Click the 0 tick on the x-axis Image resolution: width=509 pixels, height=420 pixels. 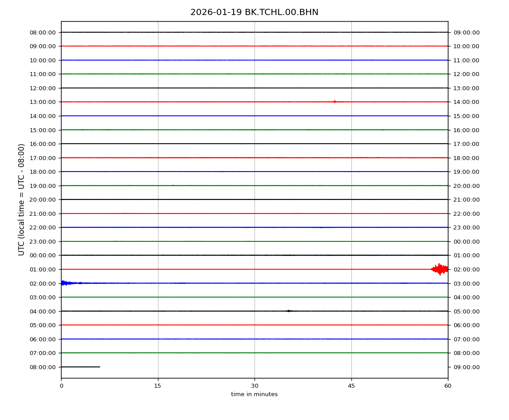[x=61, y=386]
